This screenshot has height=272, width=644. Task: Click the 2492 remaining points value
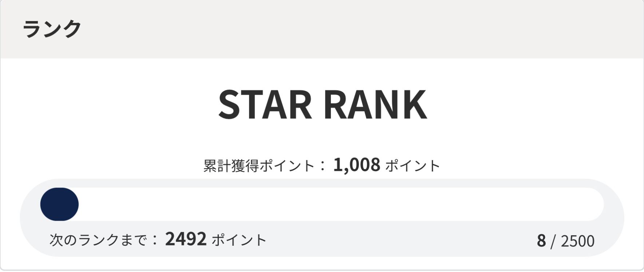pyautogui.click(x=186, y=239)
